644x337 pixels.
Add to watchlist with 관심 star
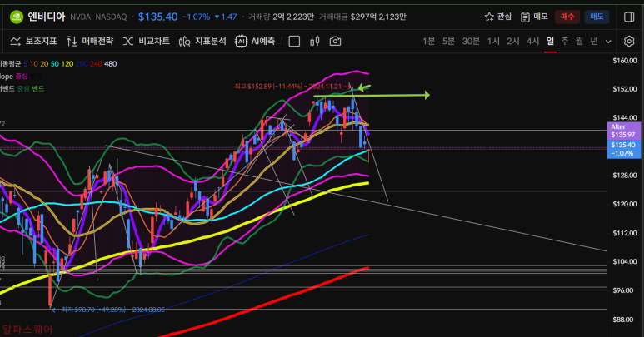[497, 17]
